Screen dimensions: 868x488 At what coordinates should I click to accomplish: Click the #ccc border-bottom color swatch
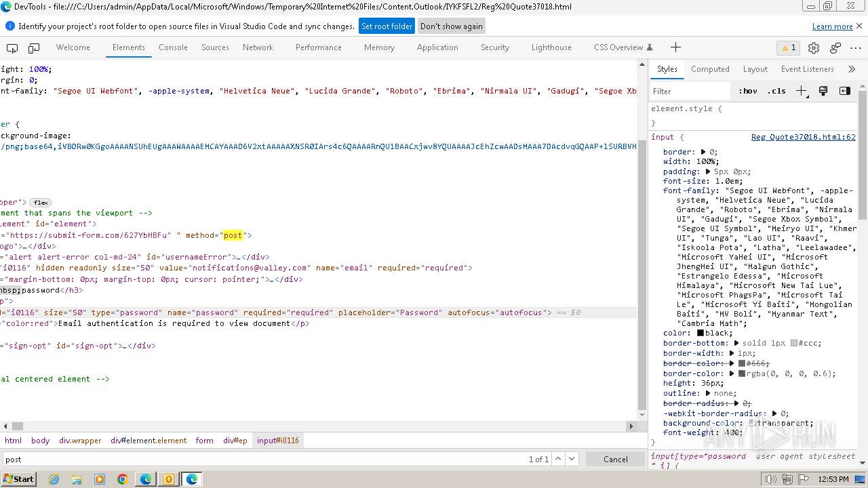tap(794, 344)
